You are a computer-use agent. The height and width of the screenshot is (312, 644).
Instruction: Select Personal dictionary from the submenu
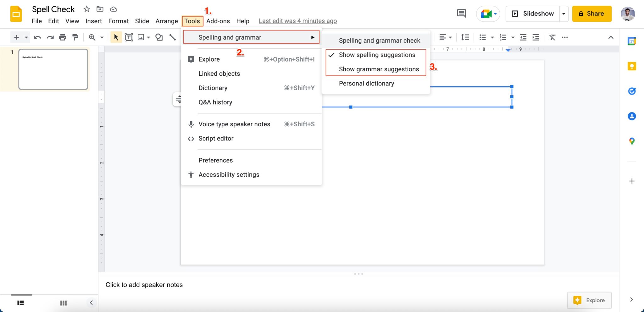point(366,83)
